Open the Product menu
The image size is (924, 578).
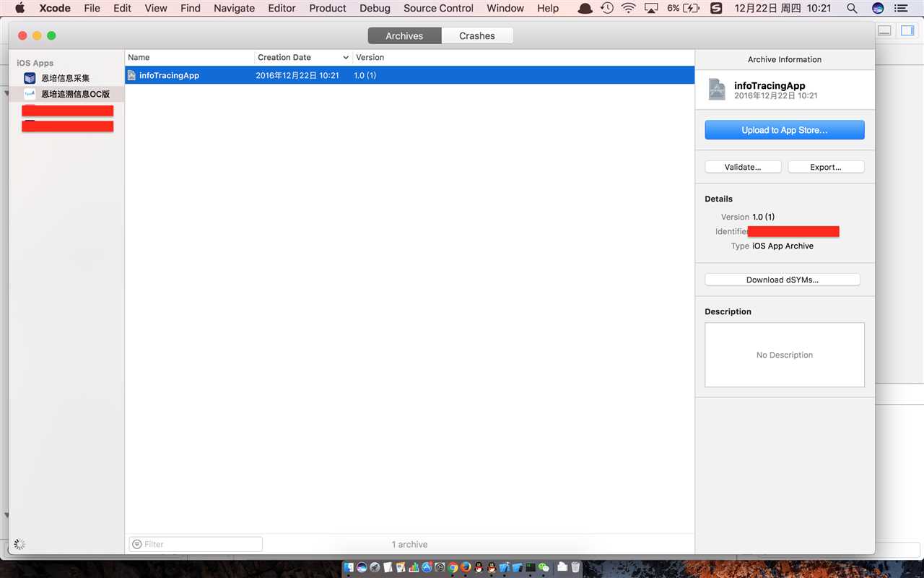[328, 8]
